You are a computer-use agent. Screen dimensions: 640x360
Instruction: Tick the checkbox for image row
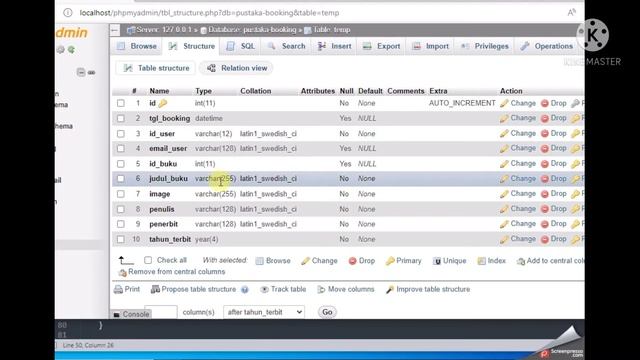[121, 194]
